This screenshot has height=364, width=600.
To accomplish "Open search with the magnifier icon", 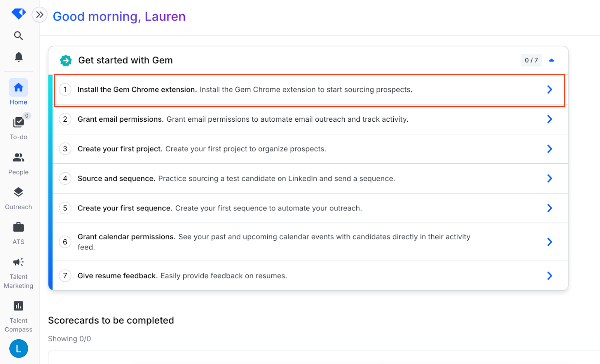I will pyautogui.click(x=18, y=36).
